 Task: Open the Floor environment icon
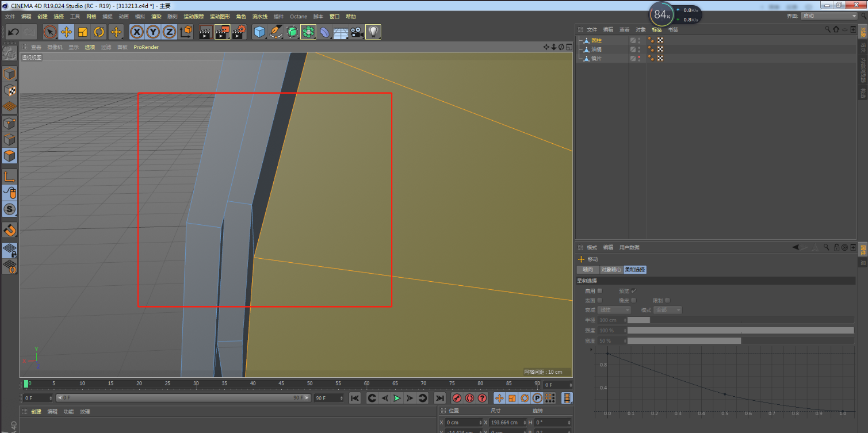pyautogui.click(x=341, y=32)
